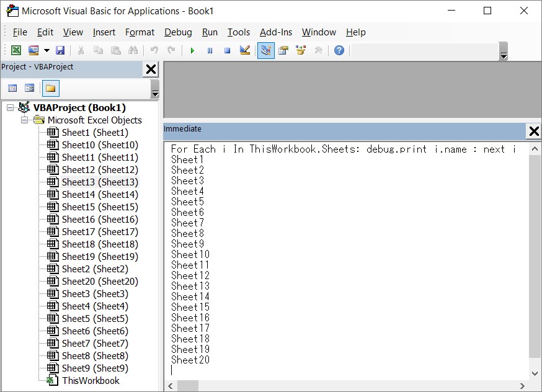Open toolbar options dropdown at toolbar end
Viewport: 542px width, 392px height.
[504, 51]
